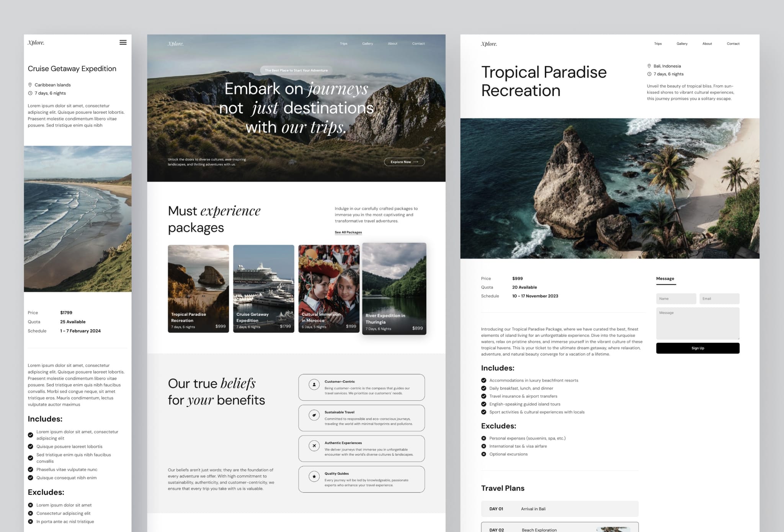Focus the Name input field
Viewport: 784px width, 532px height.
tap(676, 299)
